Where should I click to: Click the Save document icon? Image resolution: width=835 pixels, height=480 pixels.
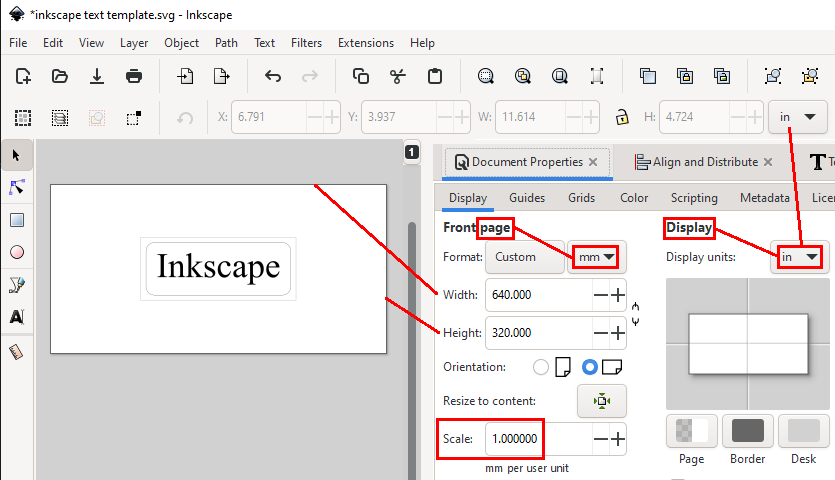point(97,76)
